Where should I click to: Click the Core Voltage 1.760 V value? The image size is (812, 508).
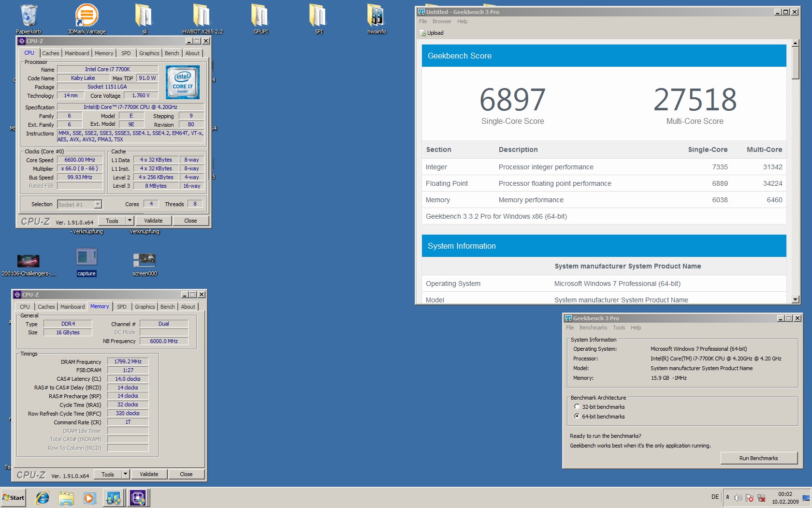point(141,95)
